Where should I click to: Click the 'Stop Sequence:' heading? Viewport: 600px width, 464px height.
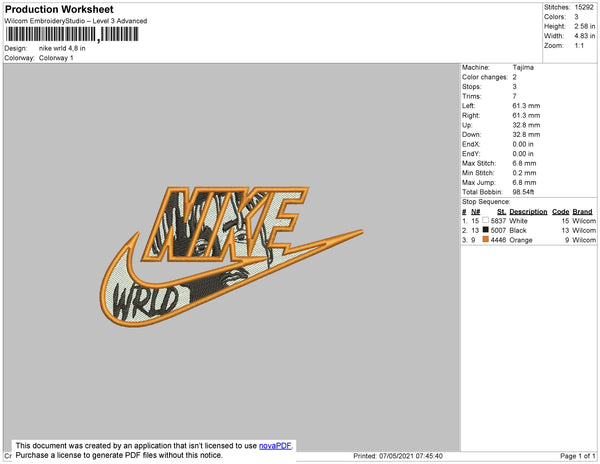point(486,202)
